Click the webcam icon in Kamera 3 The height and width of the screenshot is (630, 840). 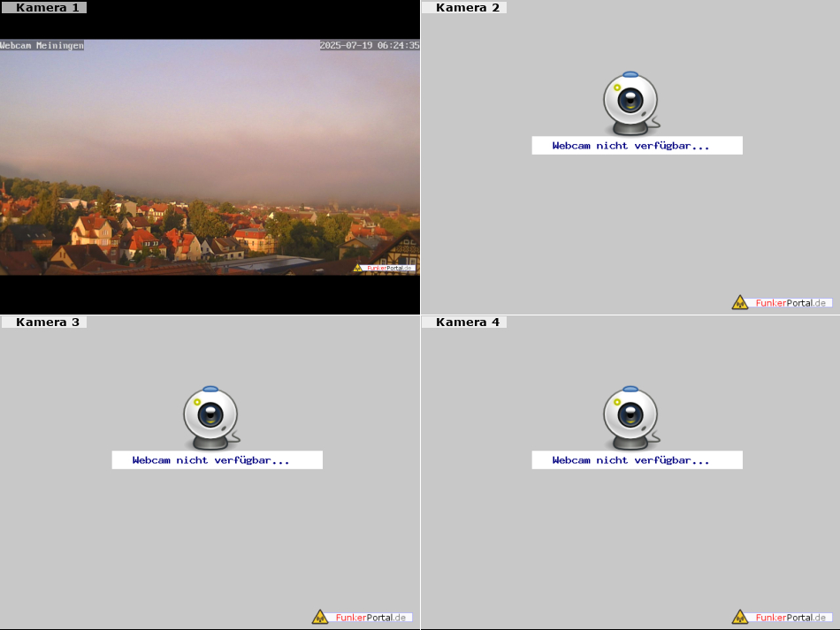211,418
